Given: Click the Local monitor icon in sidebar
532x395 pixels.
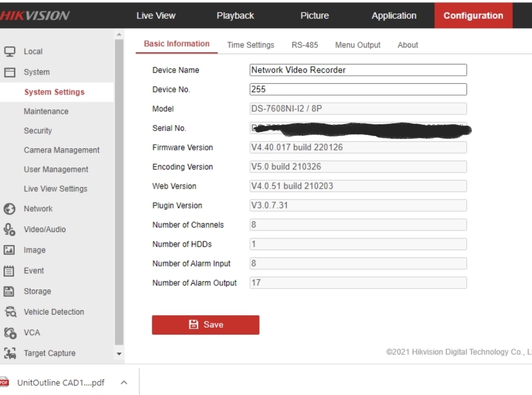Looking at the screenshot, I should [x=9, y=52].
